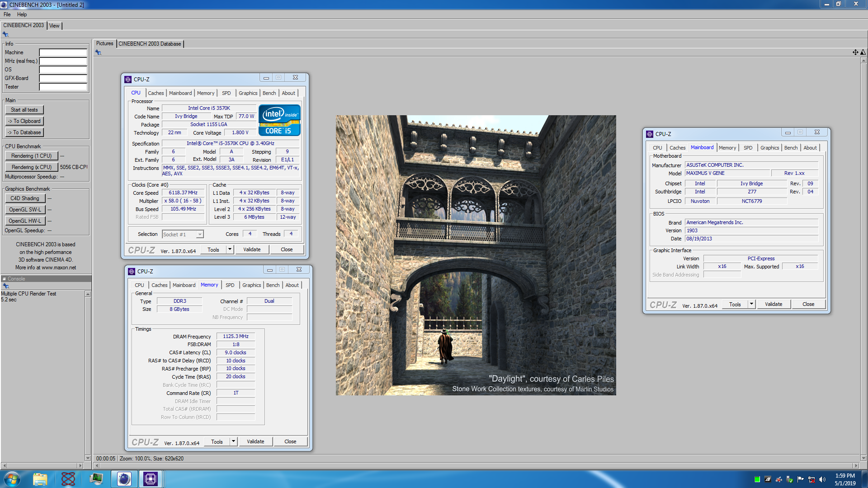
Task: Click the console scrollbar up arrow
Action: click(x=88, y=294)
